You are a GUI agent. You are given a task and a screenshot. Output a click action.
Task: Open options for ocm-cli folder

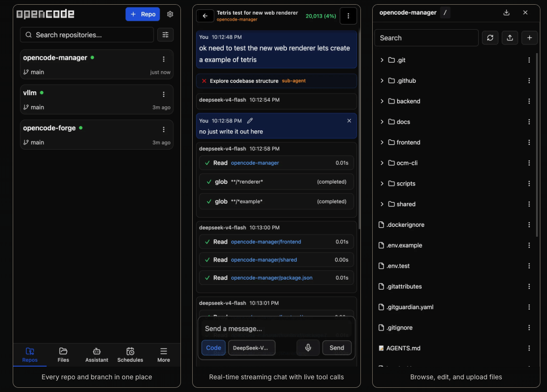[x=529, y=163]
